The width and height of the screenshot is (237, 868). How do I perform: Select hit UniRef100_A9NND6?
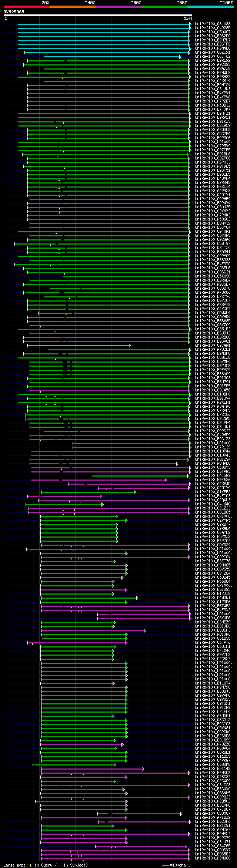point(213,48)
